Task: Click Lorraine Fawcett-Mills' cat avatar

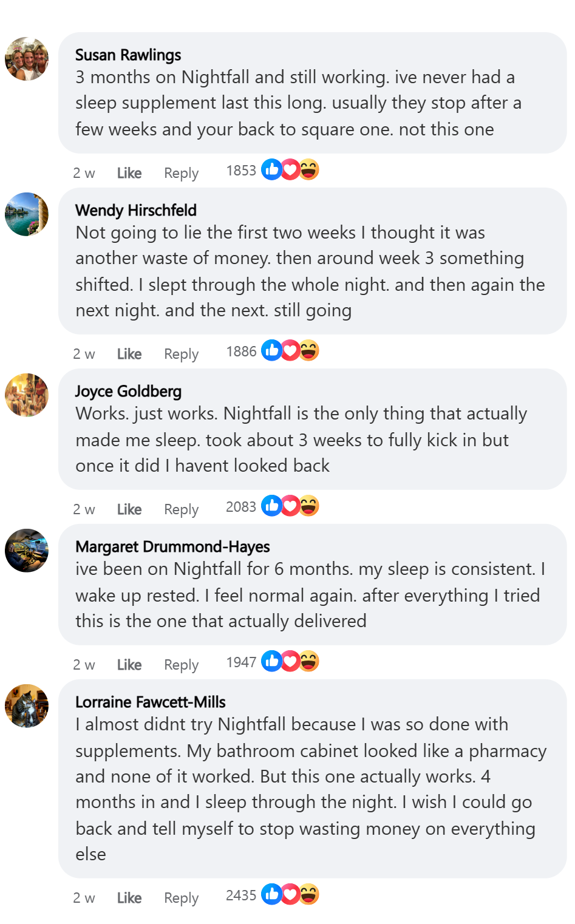Action: [27, 706]
